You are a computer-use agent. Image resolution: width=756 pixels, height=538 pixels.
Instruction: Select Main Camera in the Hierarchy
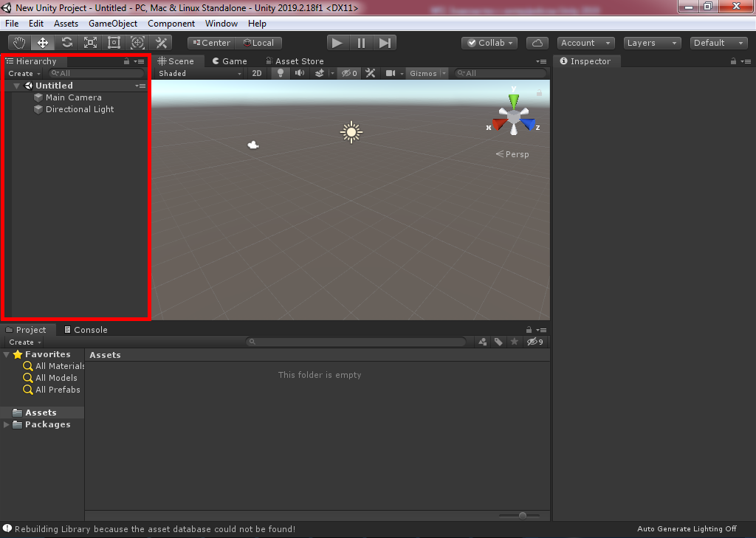pyautogui.click(x=73, y=97)
